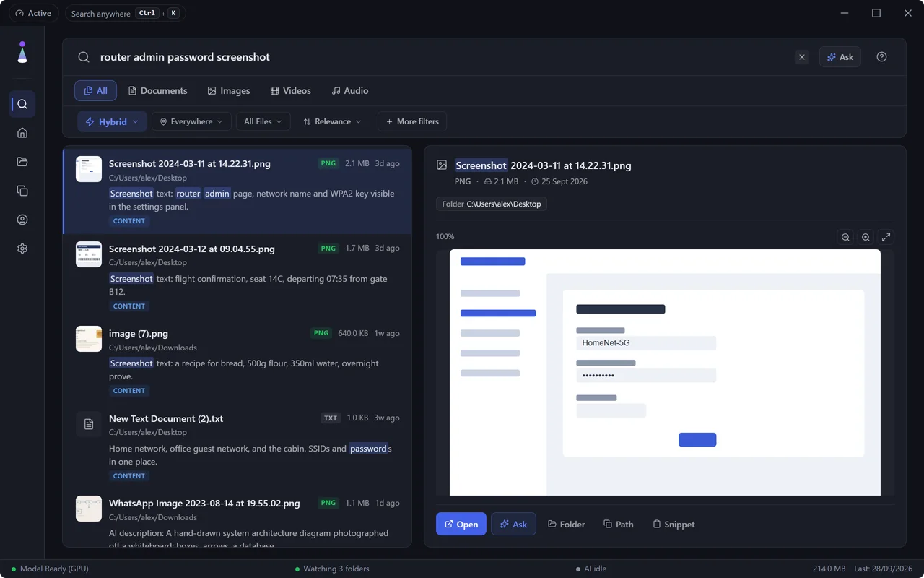Clear the search query with X

[x=801, y=57]
